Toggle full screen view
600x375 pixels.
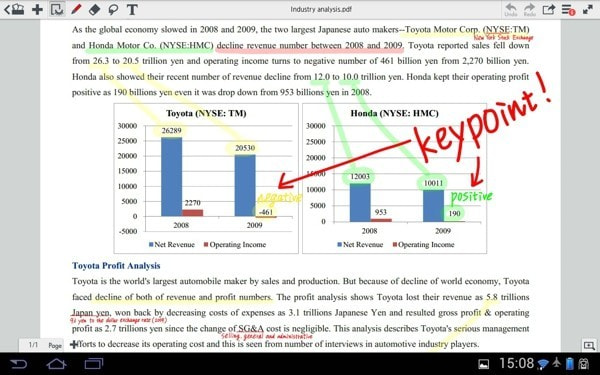pos(588,9)
